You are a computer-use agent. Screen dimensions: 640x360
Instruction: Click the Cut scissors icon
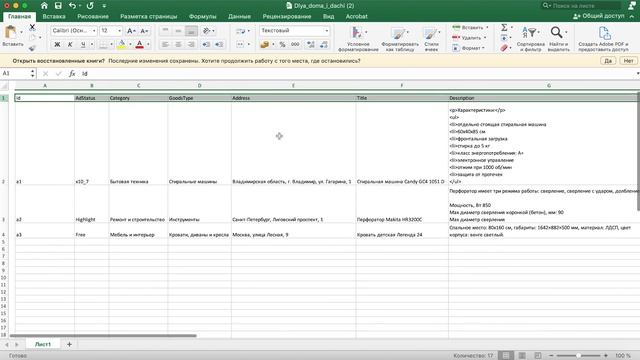32,27
